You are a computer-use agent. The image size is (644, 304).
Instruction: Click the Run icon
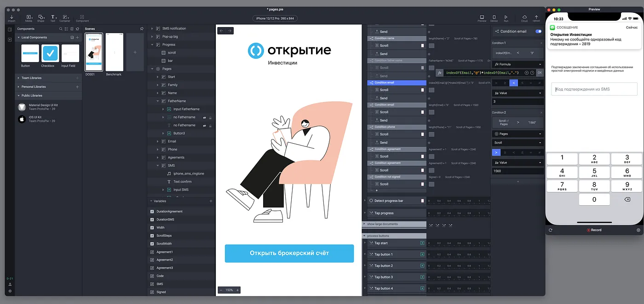(x=506, y=18)
